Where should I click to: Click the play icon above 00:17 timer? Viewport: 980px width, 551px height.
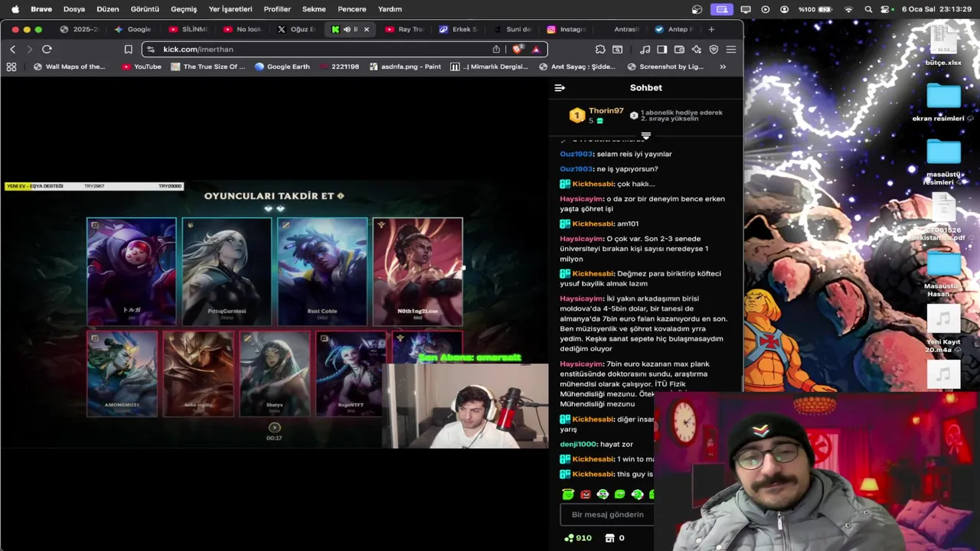(x=274, y=428)
